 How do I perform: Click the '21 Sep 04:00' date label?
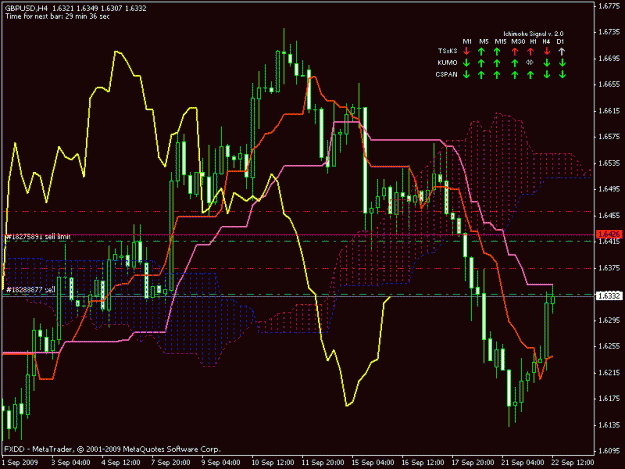(523, 463)
